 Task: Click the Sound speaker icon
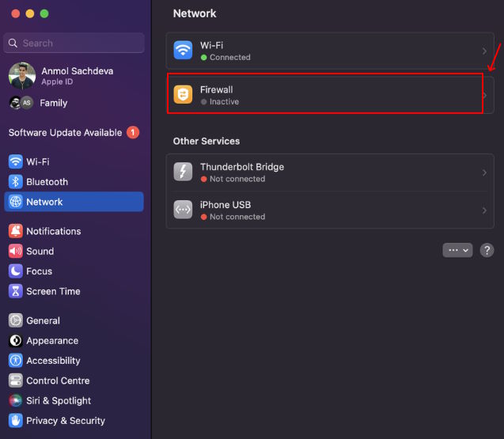point(16,251)
